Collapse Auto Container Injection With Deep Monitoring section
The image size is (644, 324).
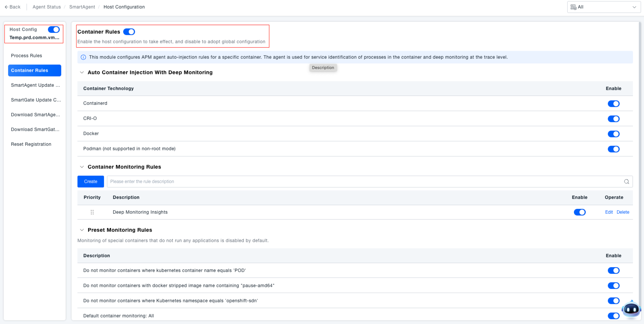(x=82, y=72)
